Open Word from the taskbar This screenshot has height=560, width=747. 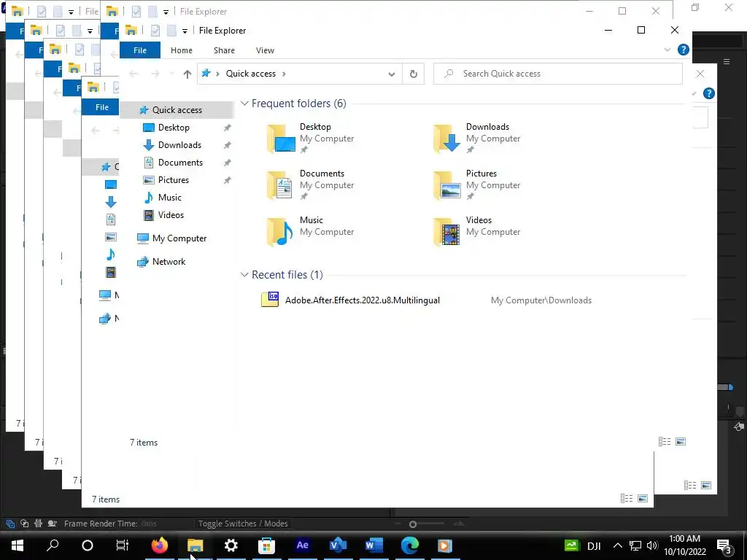coord(374,545)
